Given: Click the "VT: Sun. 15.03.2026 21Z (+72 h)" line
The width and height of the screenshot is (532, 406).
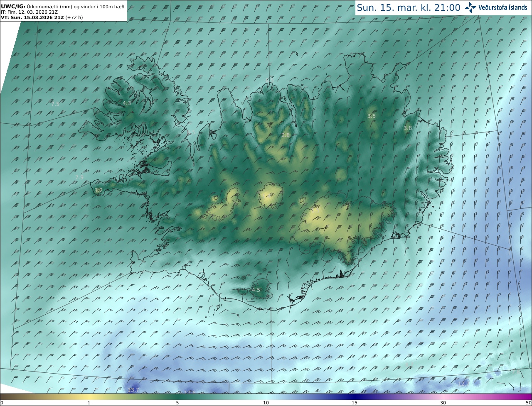Looking at the screenshot, I should [x=42, y=18].
